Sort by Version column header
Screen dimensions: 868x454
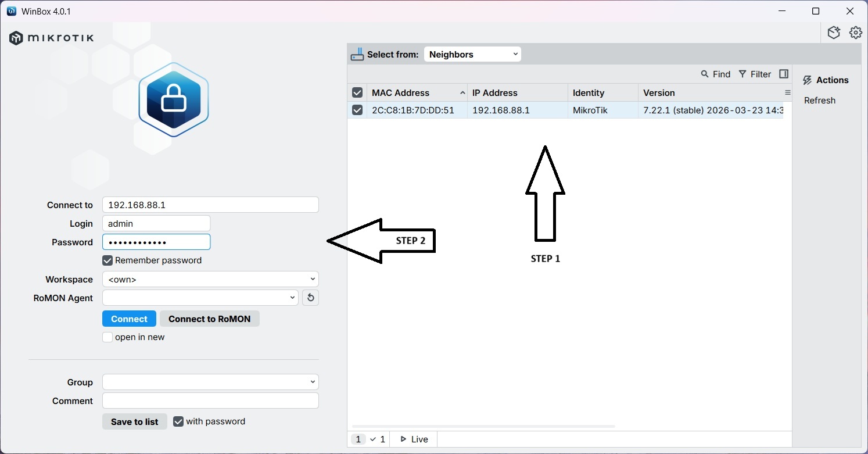(x=711, y=92)
